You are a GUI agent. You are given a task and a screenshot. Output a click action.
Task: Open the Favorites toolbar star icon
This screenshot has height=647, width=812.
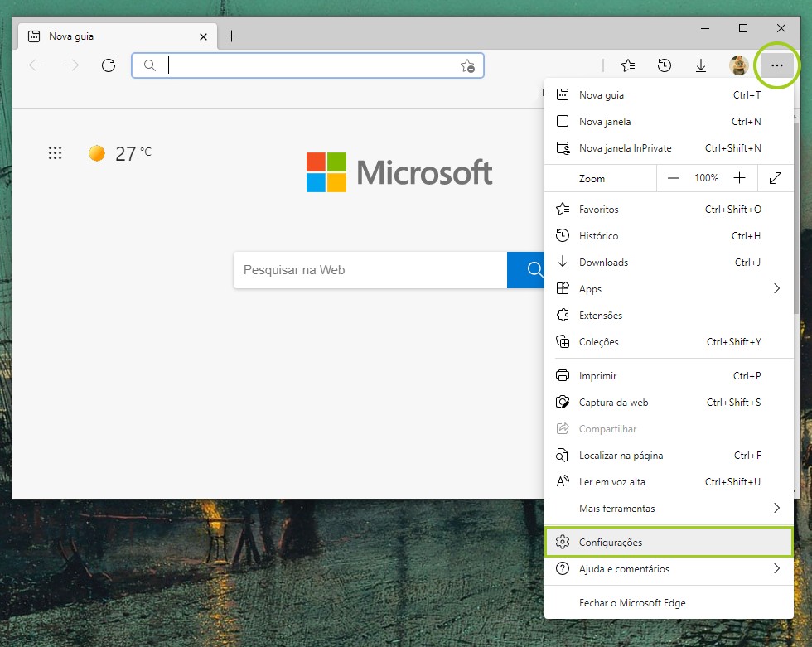(628, 65)
